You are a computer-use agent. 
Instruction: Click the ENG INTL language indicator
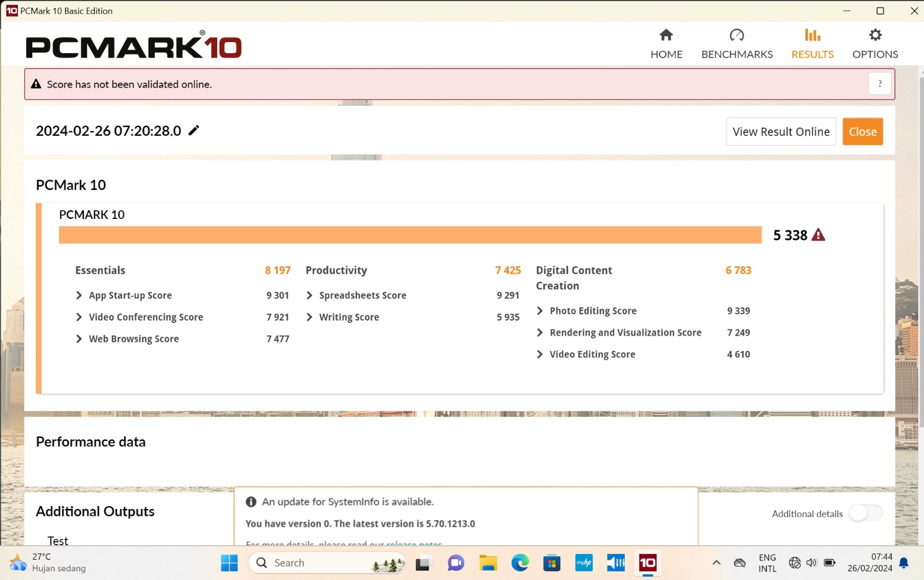(767, 563)
